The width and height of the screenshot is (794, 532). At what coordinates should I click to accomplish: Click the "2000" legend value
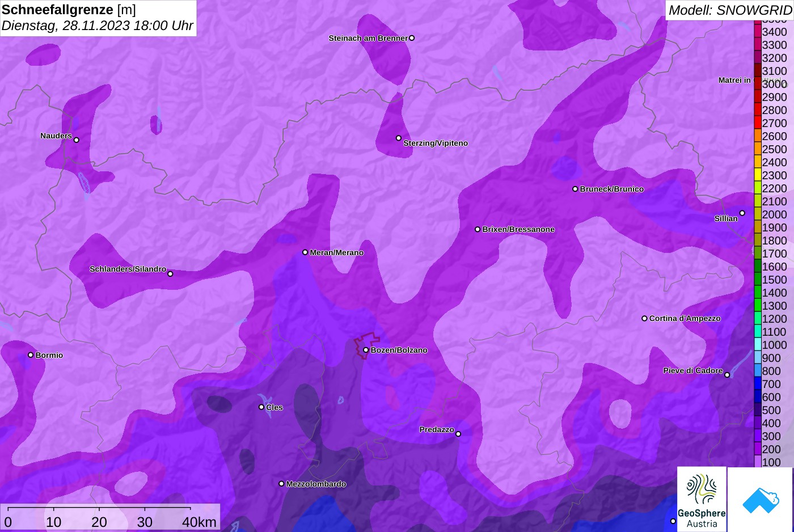pos(775,214)
